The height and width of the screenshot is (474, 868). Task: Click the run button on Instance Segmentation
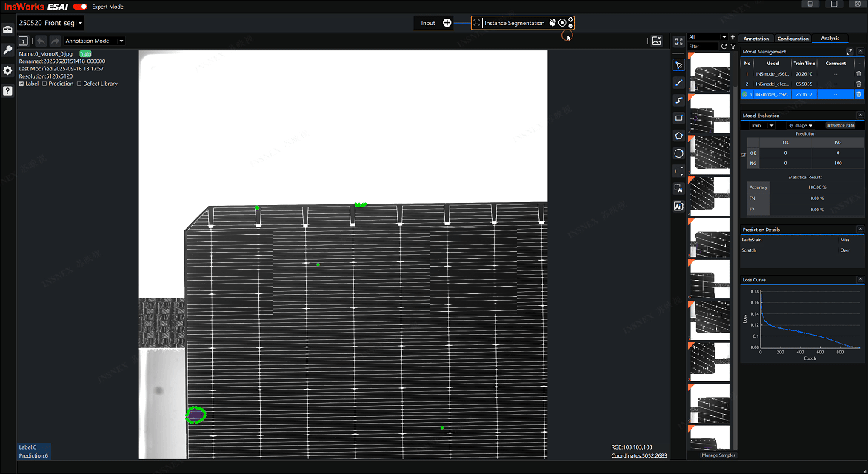562,23
